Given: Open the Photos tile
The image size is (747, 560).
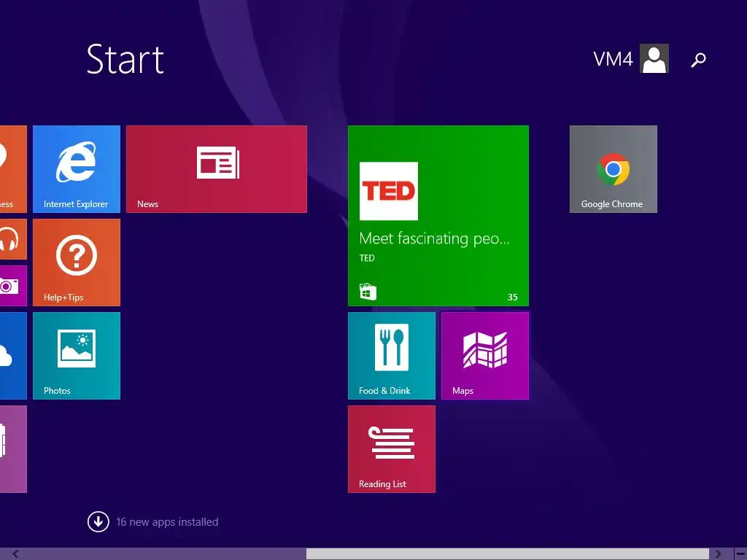Looking at the screenshot, I should (x=76, y=356).
